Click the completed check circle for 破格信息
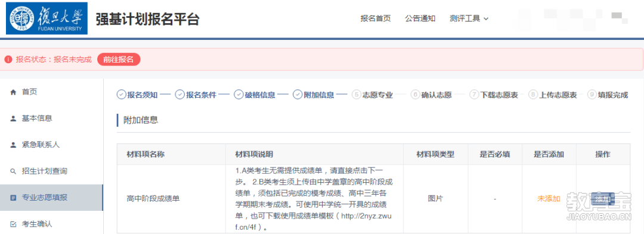Viewport: 644px width, 234px height. click(239, 95)
